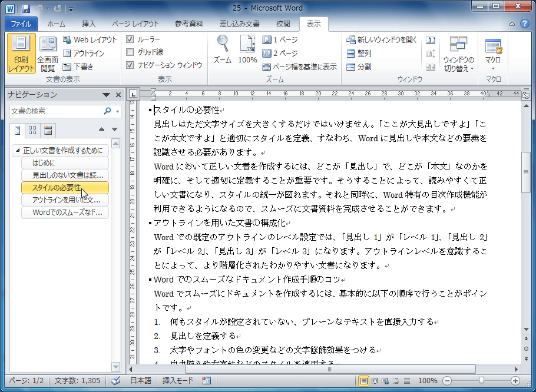Customize quick access toolbar dropdown
Viewport: 536px width, 392px height.
[x=71, y=9]
